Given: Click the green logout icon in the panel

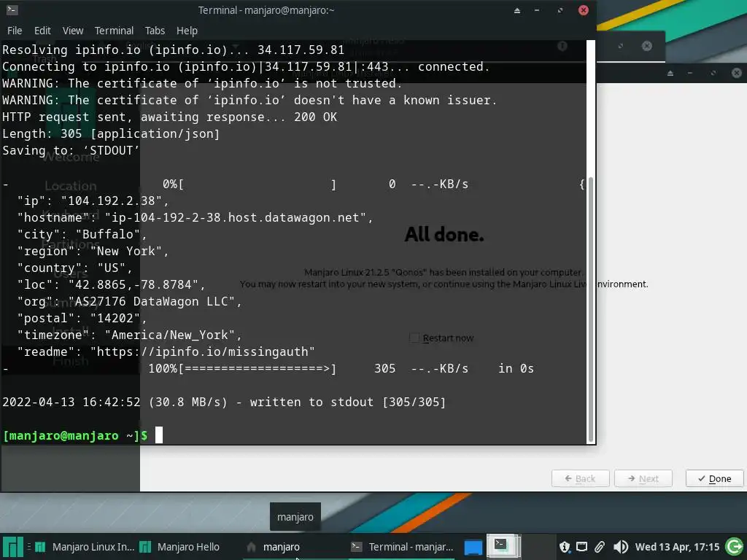Looking at the screenshot, I should coord(734,547).
